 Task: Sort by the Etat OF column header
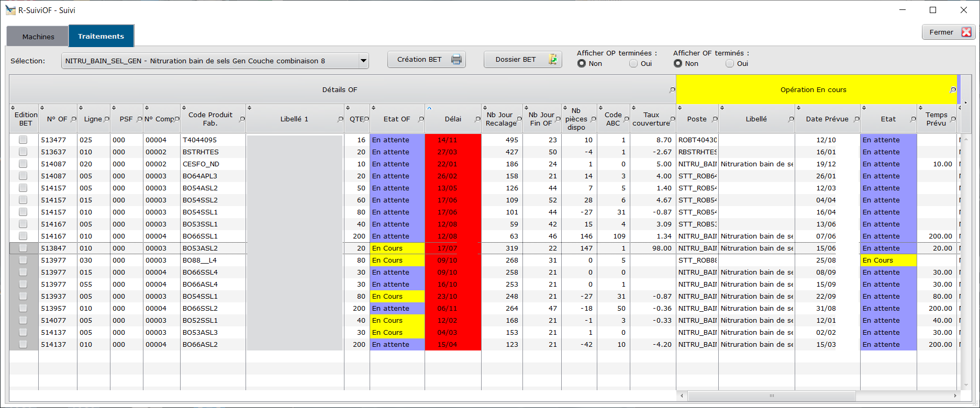pos(397,119)
